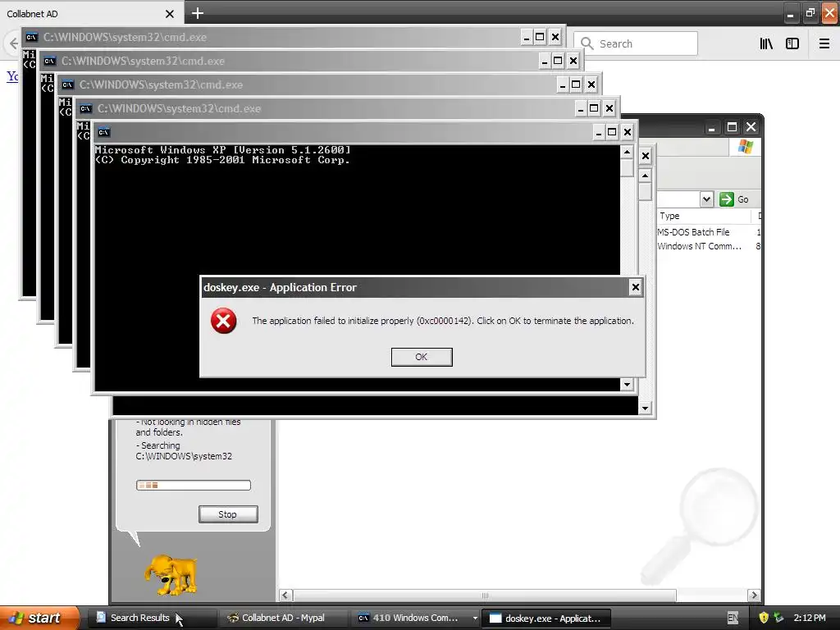Click the search progress bar
840x630 pixels.
pos(194,486)
